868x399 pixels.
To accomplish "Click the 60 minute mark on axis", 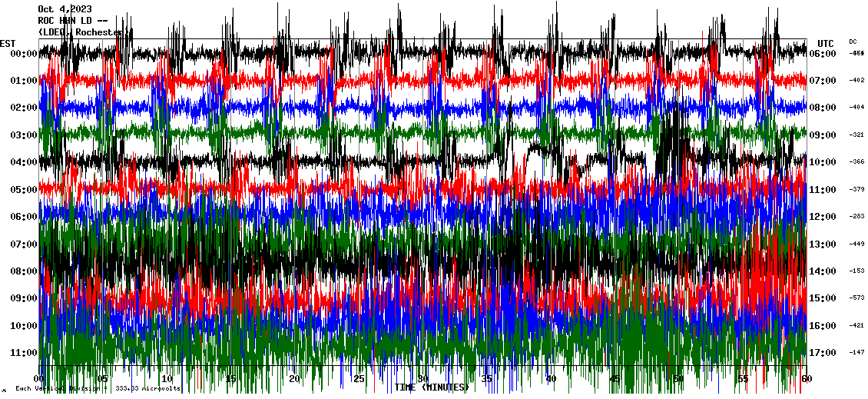I will 805,380.
